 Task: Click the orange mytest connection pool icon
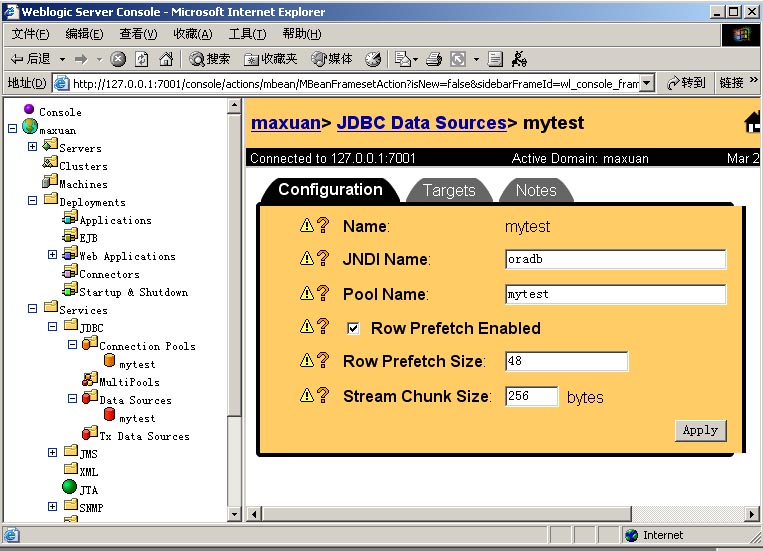(109, 361)
